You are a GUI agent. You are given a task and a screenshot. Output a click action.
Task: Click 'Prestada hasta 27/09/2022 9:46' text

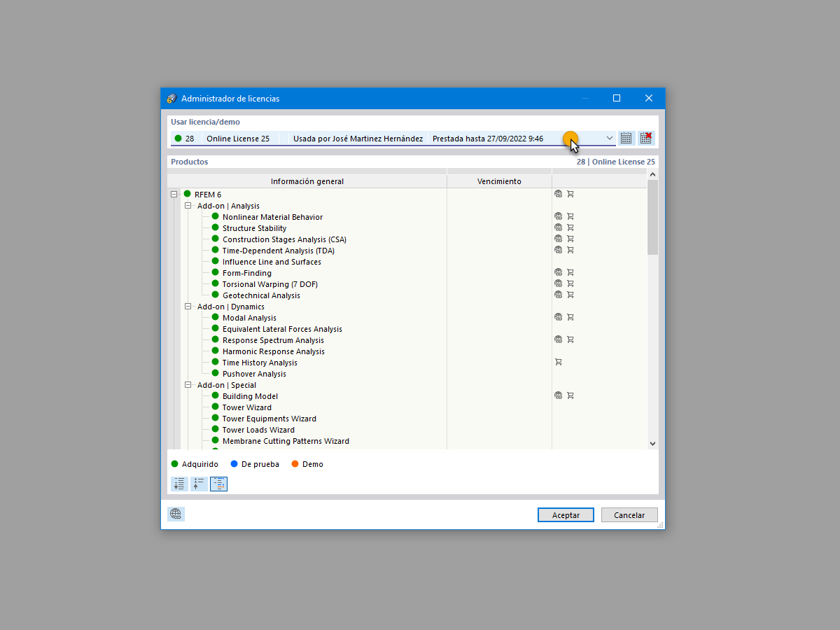pyautogui.click(x=488, y=139)
